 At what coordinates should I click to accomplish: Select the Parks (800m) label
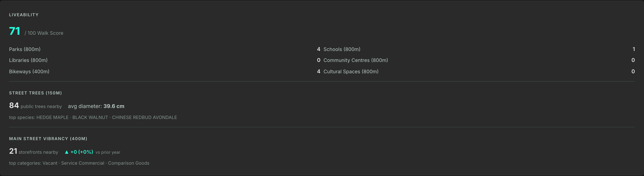point(25,49)
